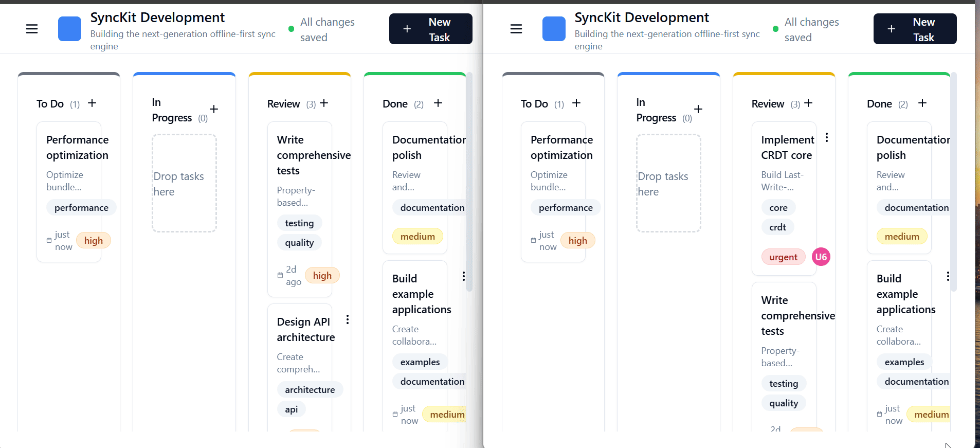Add task to To Do column, left window
Viewport: 980px width, 448px height.
click(x=92, y=103)
